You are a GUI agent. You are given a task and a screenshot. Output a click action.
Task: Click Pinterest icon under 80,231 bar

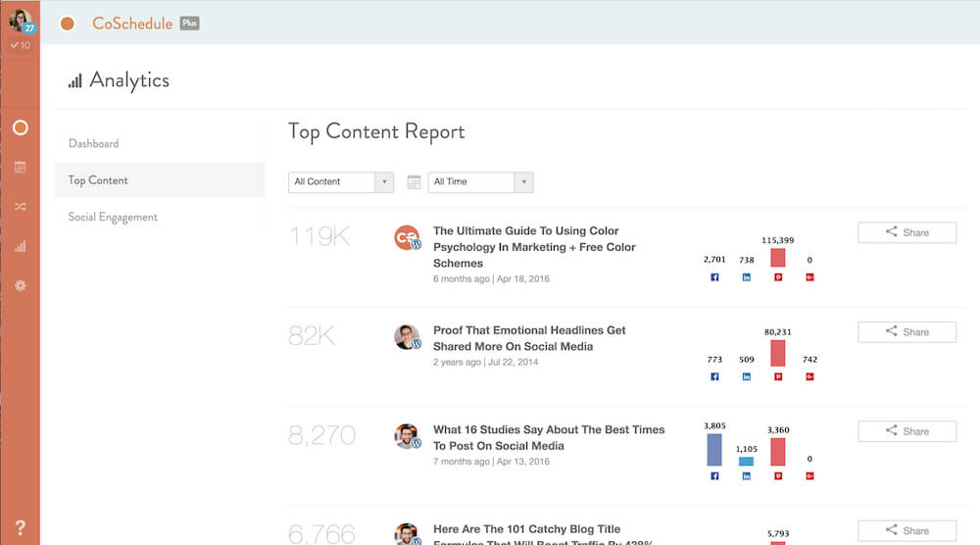(778, 376)
